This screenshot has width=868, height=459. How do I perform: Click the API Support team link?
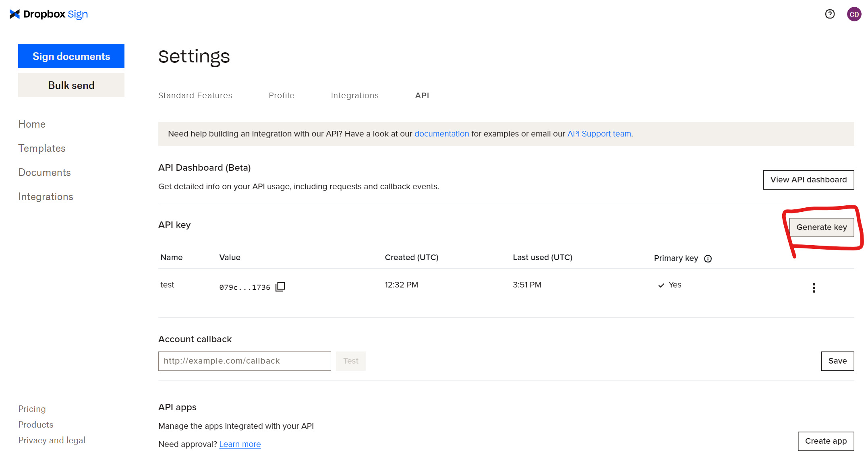[599, 134]
